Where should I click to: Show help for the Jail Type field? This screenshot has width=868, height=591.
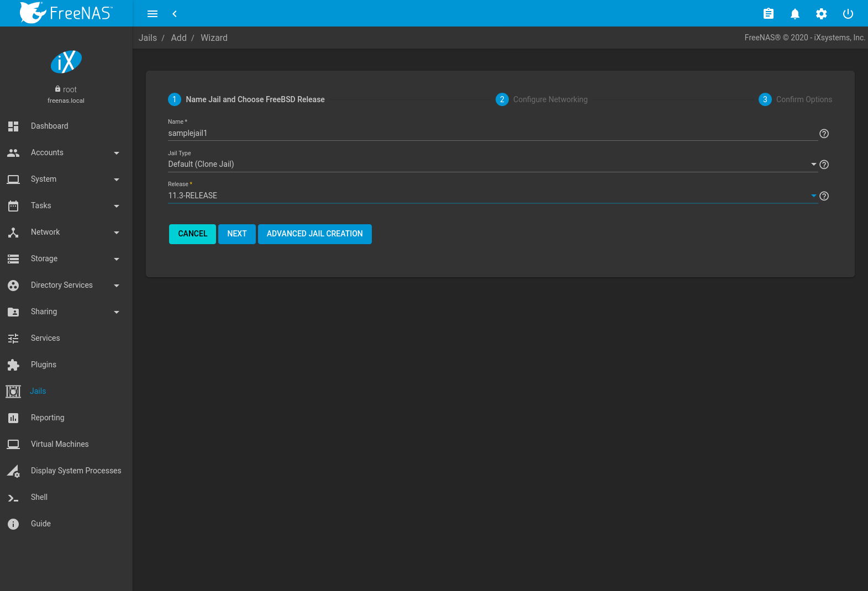(x=824, y=165)
